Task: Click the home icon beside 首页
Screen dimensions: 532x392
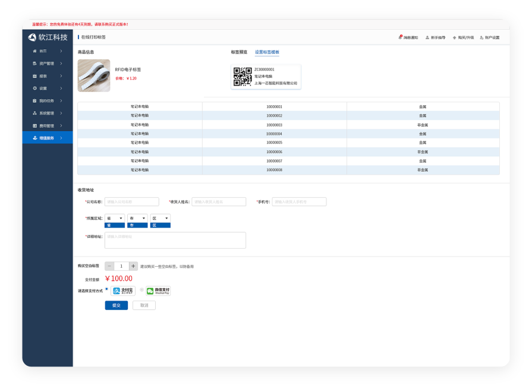Action: click(34, 51)
